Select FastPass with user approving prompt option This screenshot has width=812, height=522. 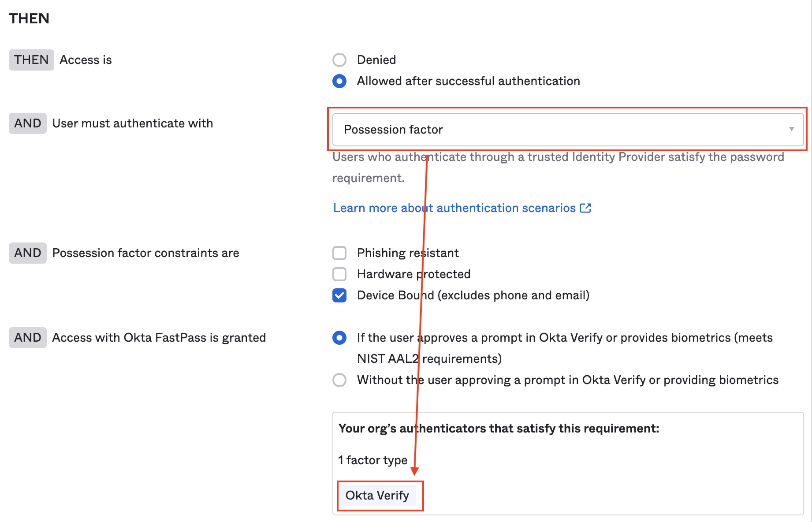click(x=339, y=338)
